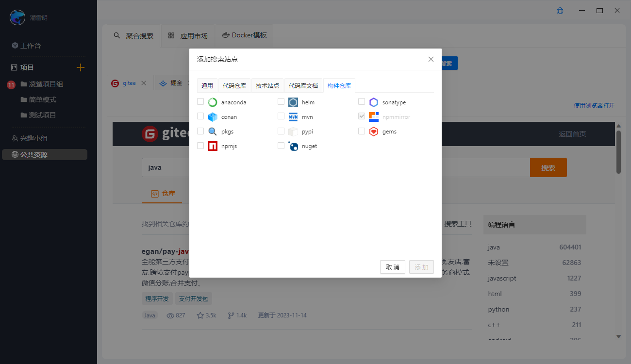
Task: Click the bug debug icon in title bar
Action: pos(560,11)
